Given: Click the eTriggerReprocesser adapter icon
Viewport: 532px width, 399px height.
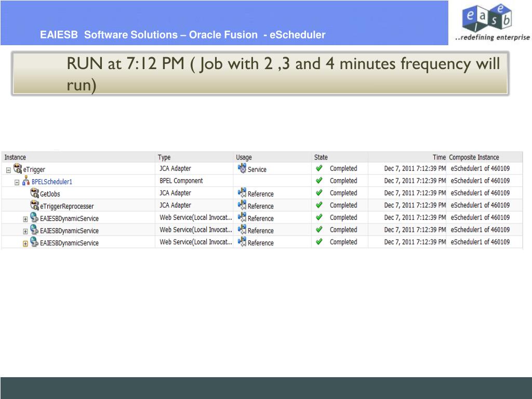Looking at the screenshot, I should (x=35, y=205).
